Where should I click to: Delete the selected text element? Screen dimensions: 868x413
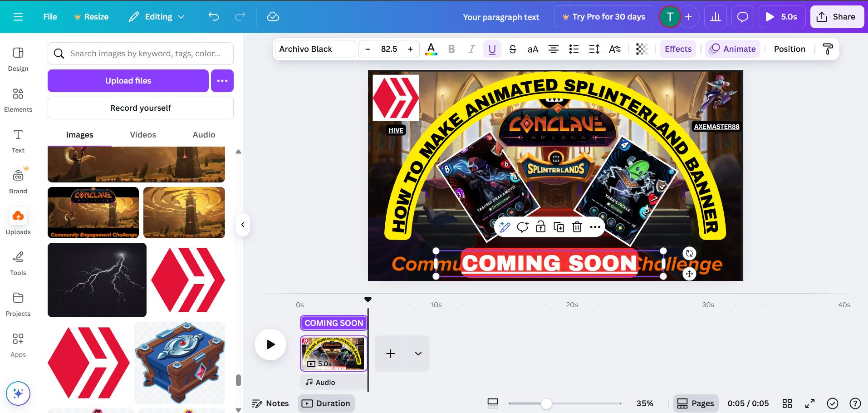(x=577, y=227)
